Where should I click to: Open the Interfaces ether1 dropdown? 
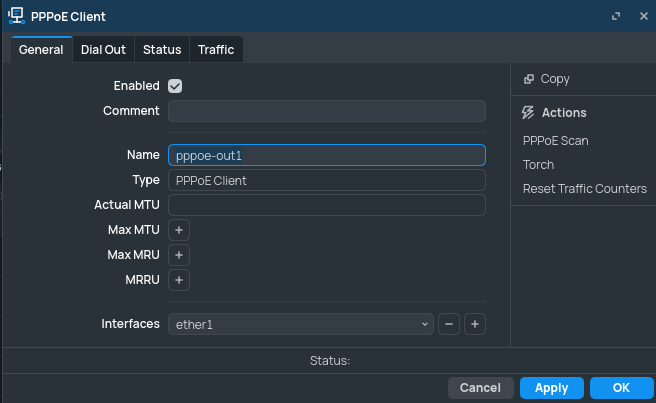[301, 324]
